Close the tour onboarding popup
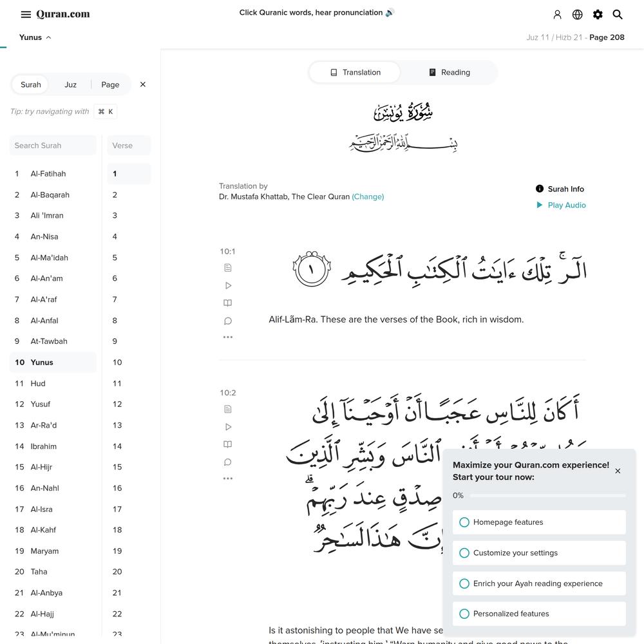The height and width of the screenshot is (644, 644). coord(618,471)
